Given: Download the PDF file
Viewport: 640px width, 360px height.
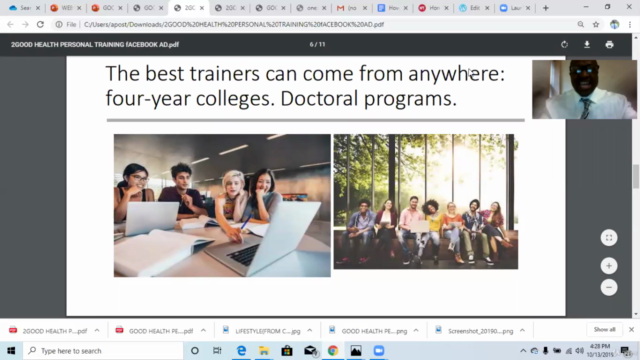Looking at the screenshot, I should 587,44.
